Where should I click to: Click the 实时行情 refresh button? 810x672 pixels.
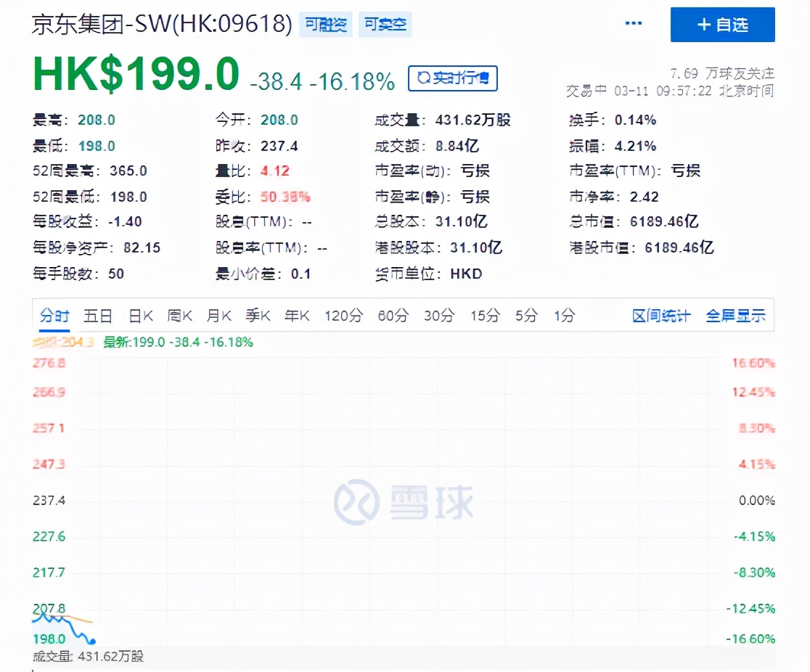453,78
